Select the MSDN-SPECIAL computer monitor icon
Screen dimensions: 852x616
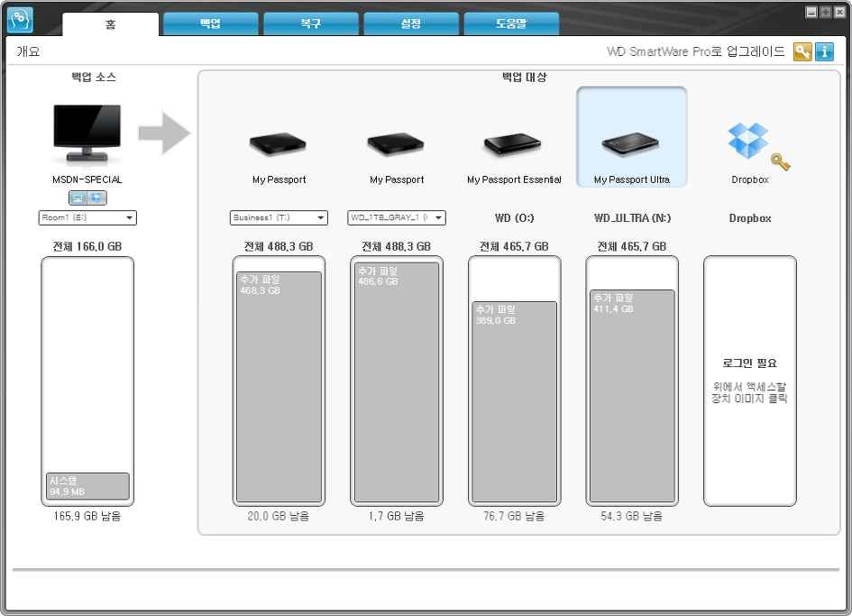pos(87,134)
